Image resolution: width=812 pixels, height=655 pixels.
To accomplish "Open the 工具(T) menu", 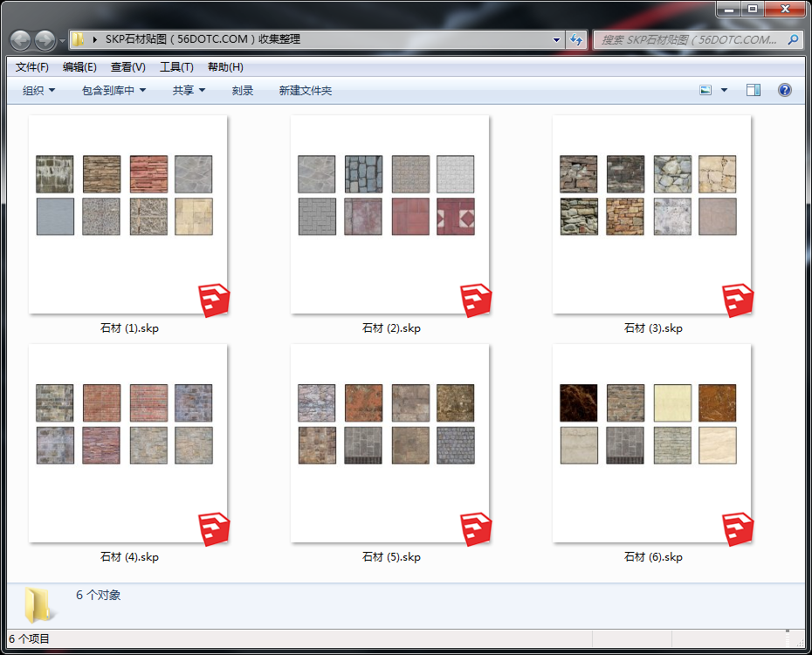I will pyautogui.click(x=176, y=67).
